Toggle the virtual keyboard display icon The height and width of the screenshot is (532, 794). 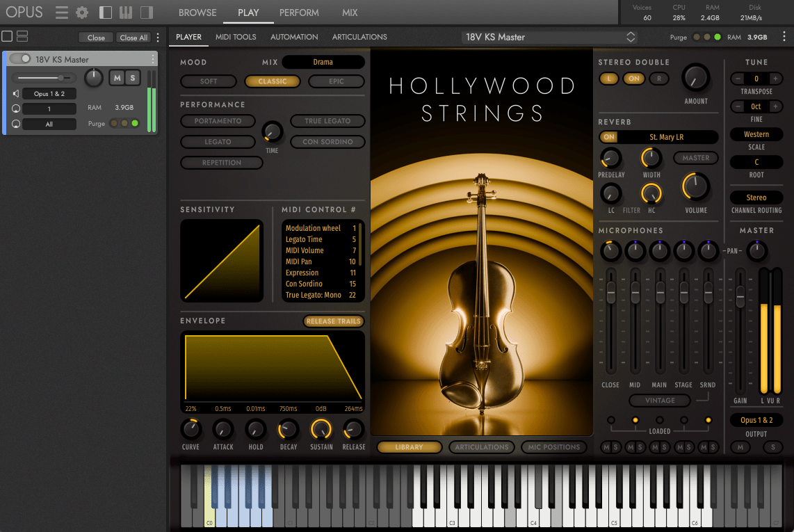coord(126,13)
